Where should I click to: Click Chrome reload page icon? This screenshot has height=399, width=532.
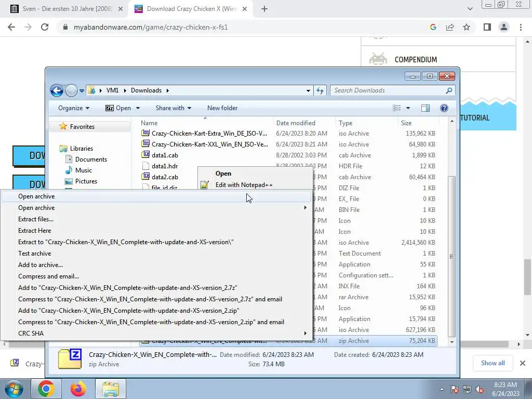click(45, 27)
